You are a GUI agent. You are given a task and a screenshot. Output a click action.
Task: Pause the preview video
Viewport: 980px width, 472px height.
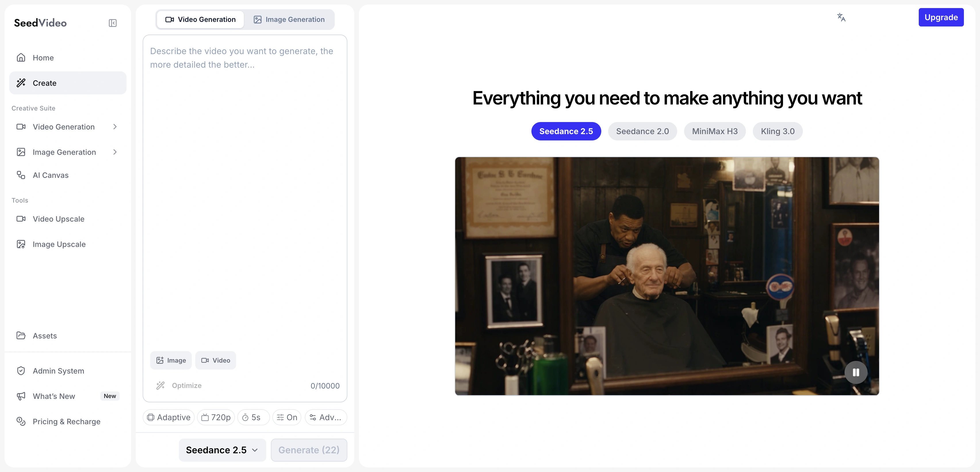tap(856, 372)
